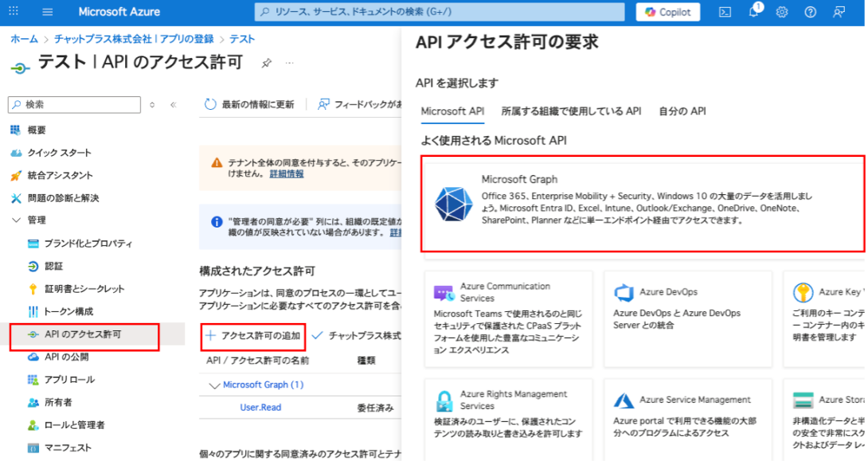Viewport: 868px width, 464px height.
Task: Open portal settings gear
Action: coord(782,12)
